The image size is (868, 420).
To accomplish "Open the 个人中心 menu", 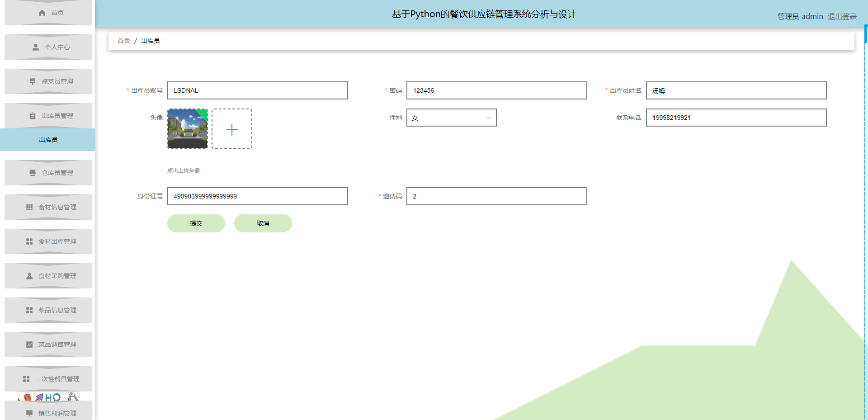I will [48, 47].
